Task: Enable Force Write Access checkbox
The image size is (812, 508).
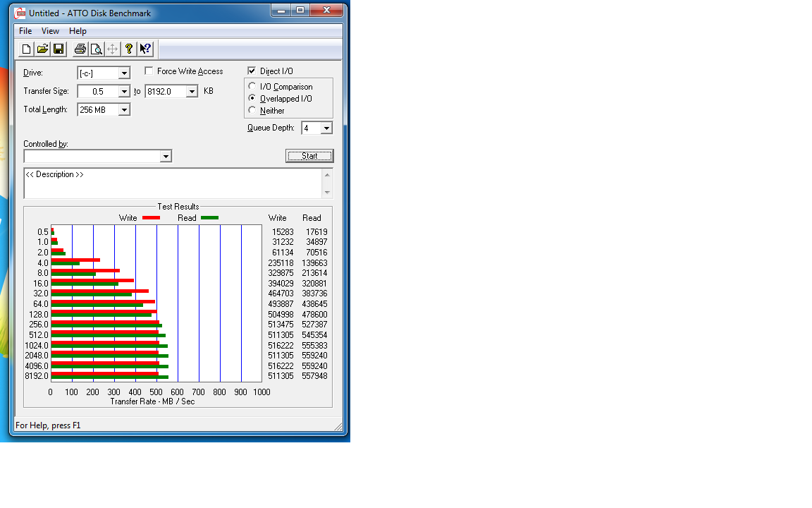Action: click(149, 71)
